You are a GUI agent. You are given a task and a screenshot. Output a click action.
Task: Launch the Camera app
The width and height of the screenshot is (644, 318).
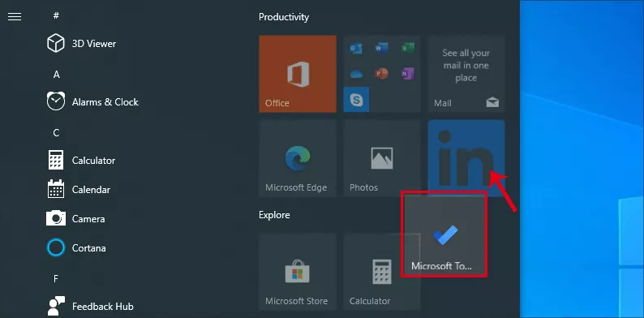click(x=76, y=218)
